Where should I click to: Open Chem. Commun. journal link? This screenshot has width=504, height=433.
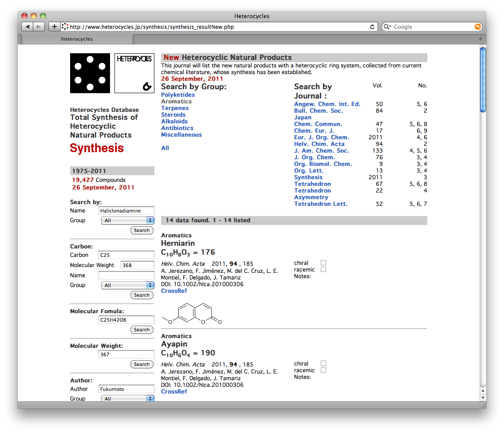318,124
